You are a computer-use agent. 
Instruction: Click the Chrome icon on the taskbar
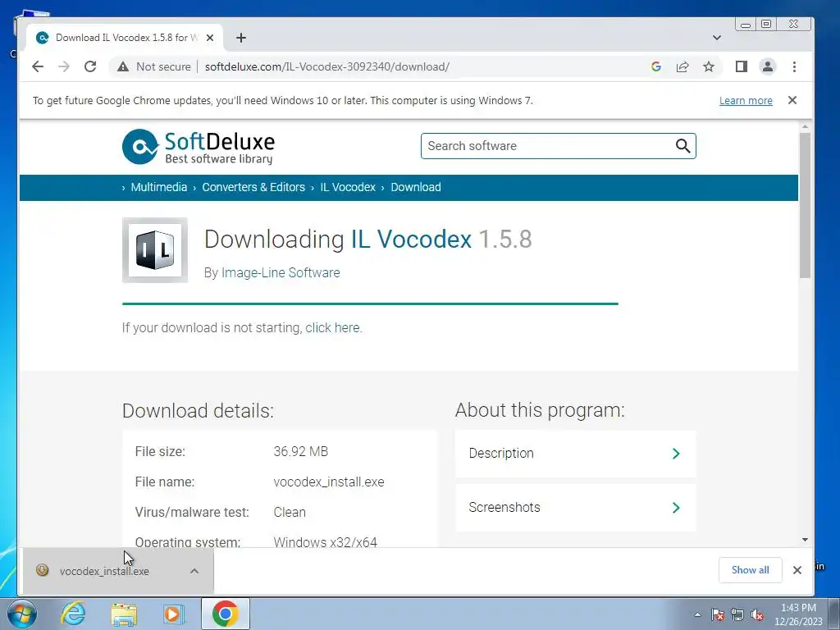pyautogui.click(x=225, y=614)
